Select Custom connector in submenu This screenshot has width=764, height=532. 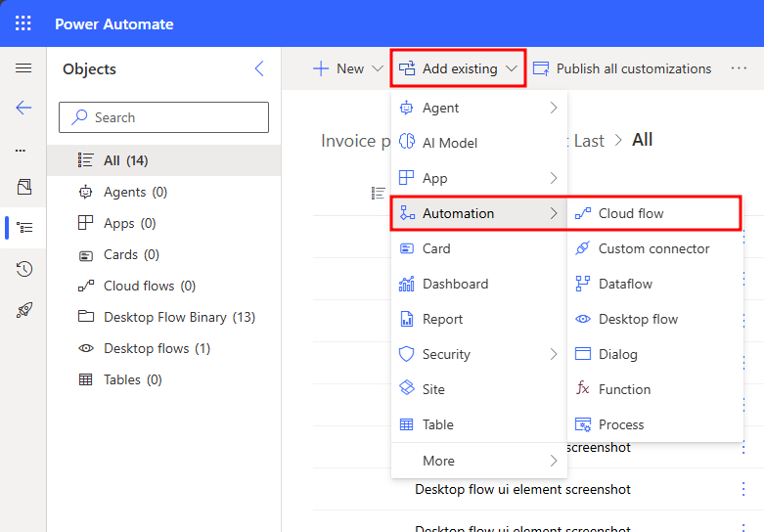[654, 248]
